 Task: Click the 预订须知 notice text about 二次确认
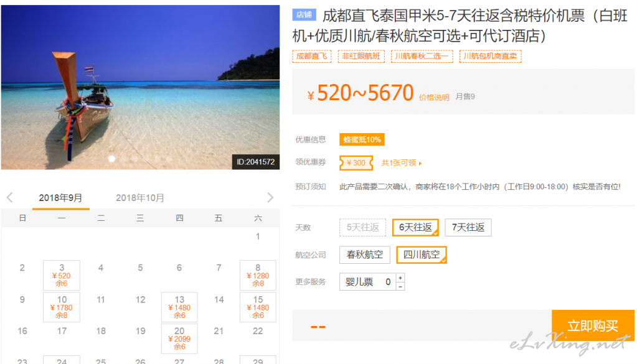click(x=480, y=187)
